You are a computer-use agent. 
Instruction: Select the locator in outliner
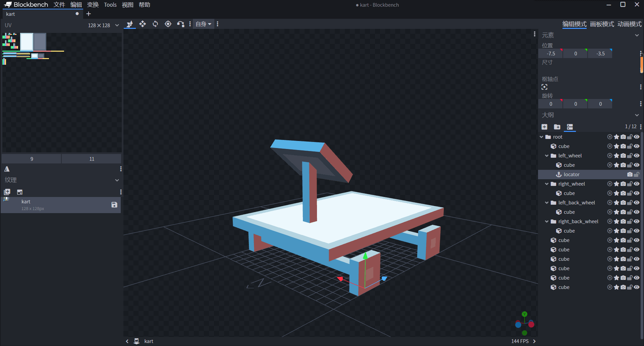click(x=572, y=175)
